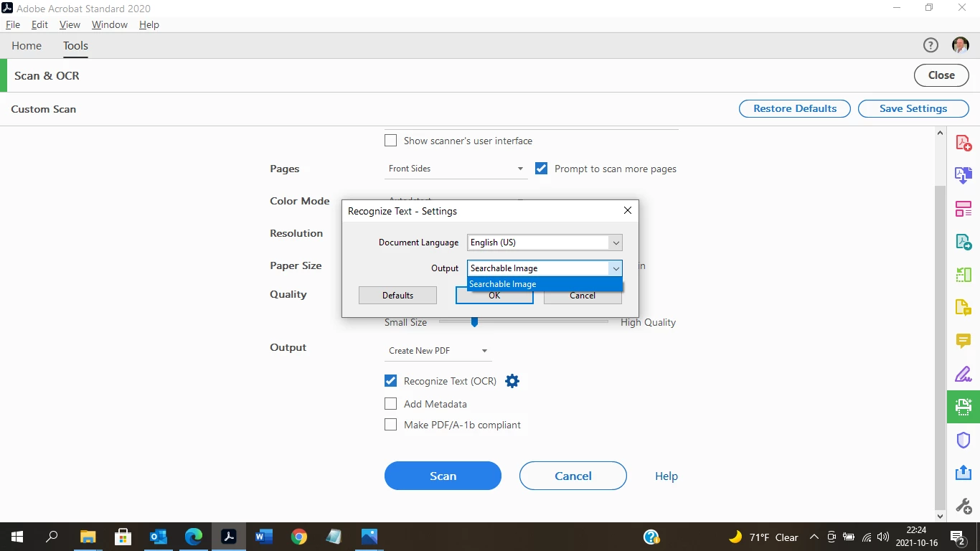980x551 pixels.
Task: Click the quality slider handle
Action: (x=474, y=322)
